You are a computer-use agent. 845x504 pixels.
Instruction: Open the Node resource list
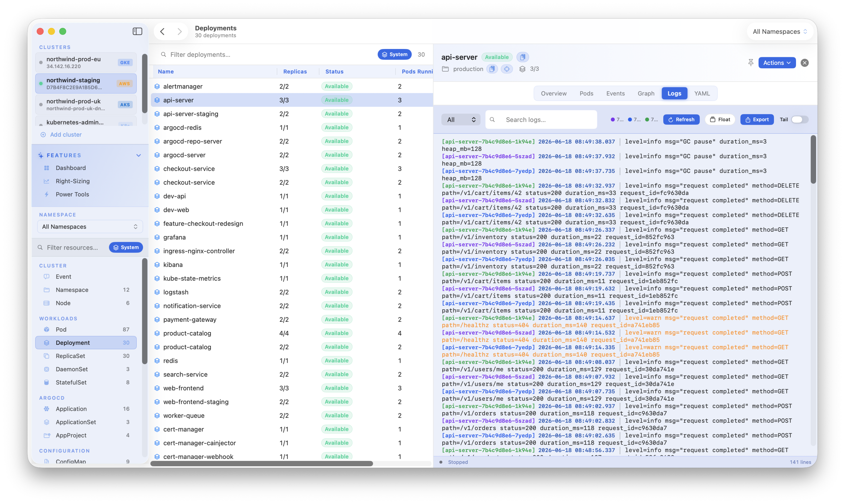point(86,303)
